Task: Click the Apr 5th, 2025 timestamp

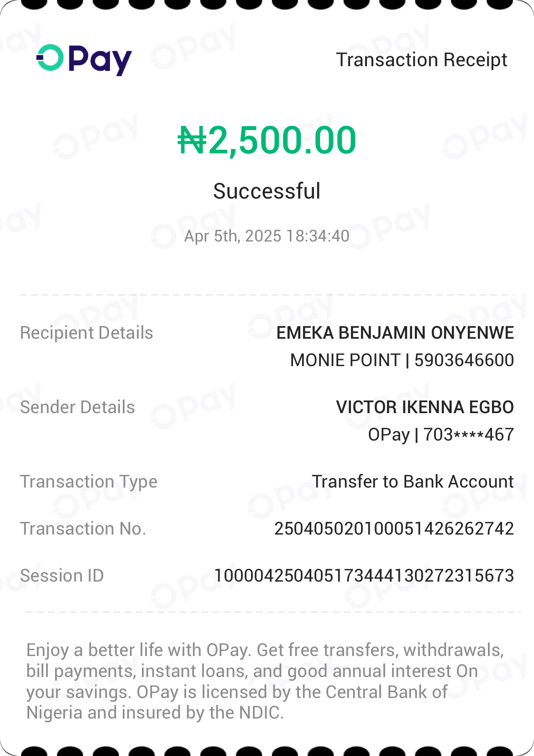Action: click(x=267, y=236)
